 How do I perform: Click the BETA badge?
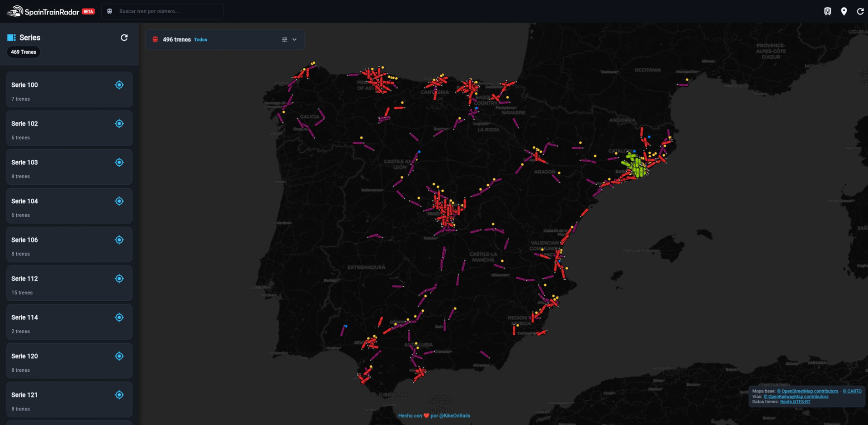click(x=89, y=12)
